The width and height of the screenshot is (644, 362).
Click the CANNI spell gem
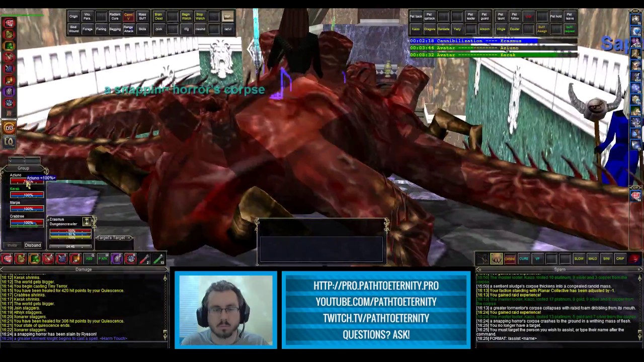510,259
